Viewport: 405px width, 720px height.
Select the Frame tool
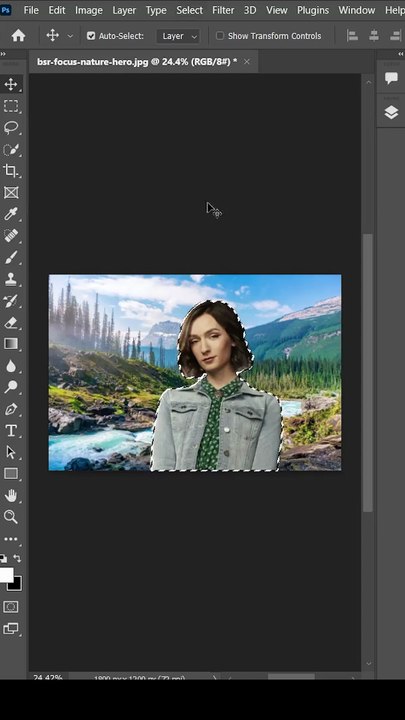pos(11,192)
